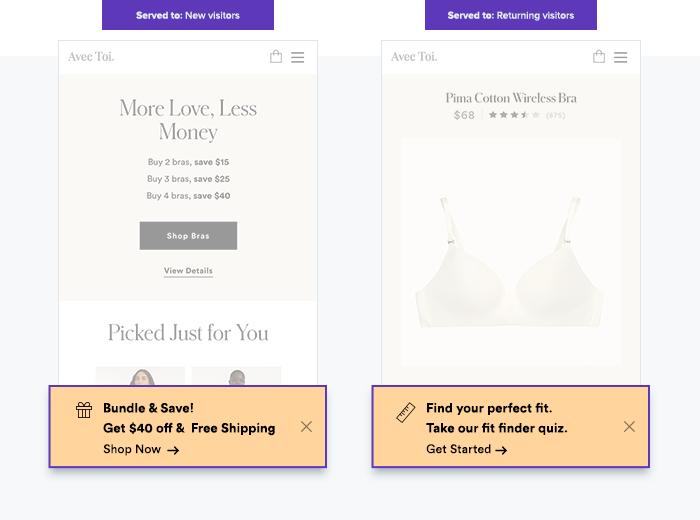Screen dimensions: 700x520
Task: Click the Avec Toi logo in left mockup
Action: click(91, 57)
